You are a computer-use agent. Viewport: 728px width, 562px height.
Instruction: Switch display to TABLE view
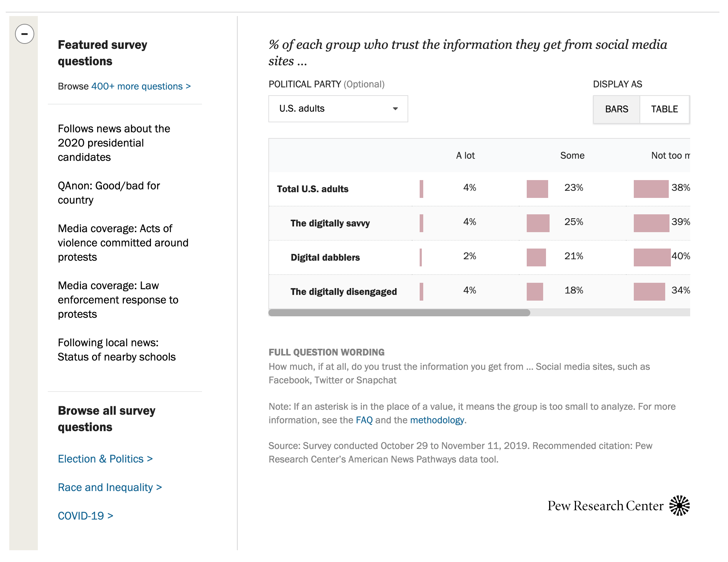coord(665,109)
